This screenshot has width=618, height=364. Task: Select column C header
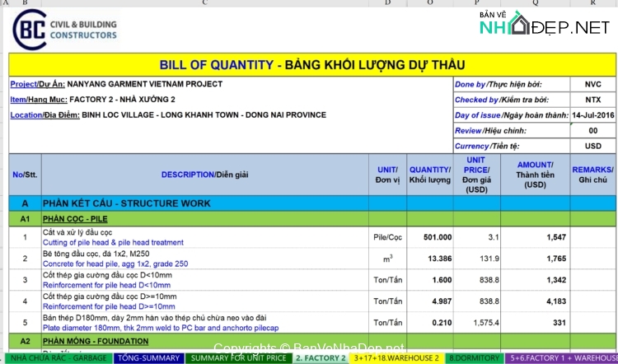click(x=203, y=3)
